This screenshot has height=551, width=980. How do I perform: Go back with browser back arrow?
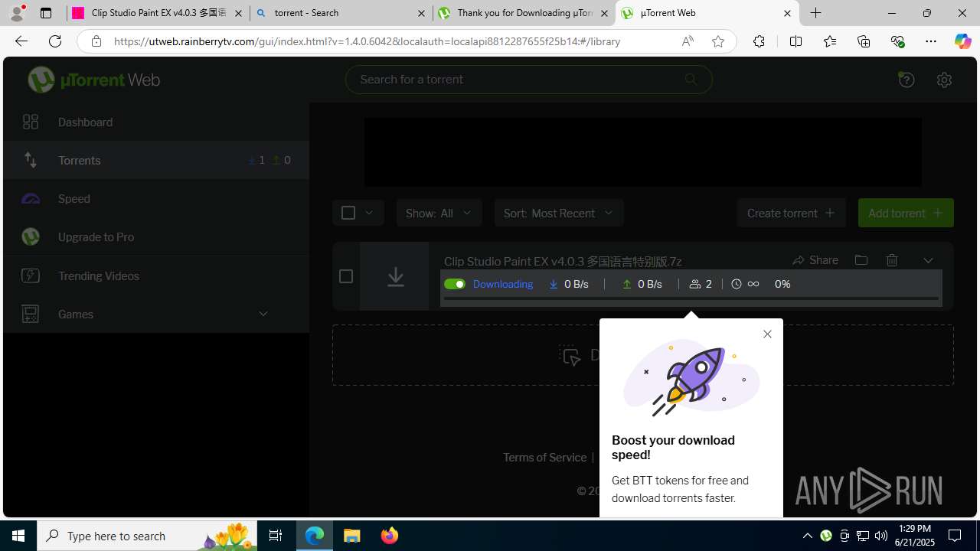coord(21,41)
